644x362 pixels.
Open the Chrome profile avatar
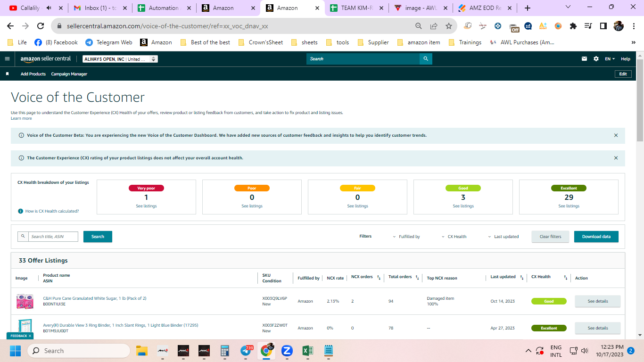(x=619, y=26)
